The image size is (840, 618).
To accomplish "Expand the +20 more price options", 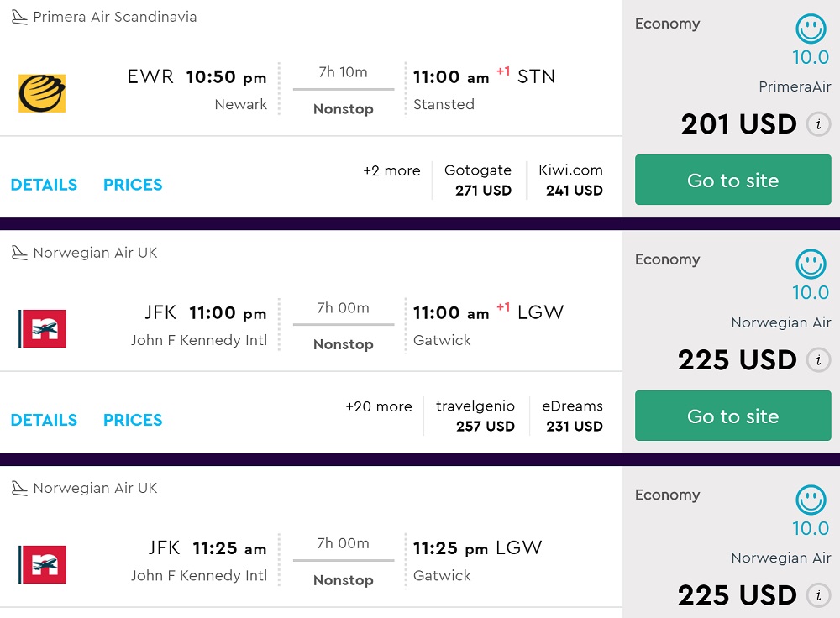I will tap(379, 406).
